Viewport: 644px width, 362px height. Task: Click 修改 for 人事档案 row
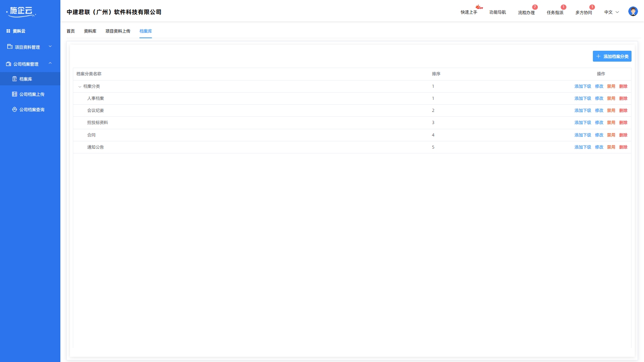(599, 98)
